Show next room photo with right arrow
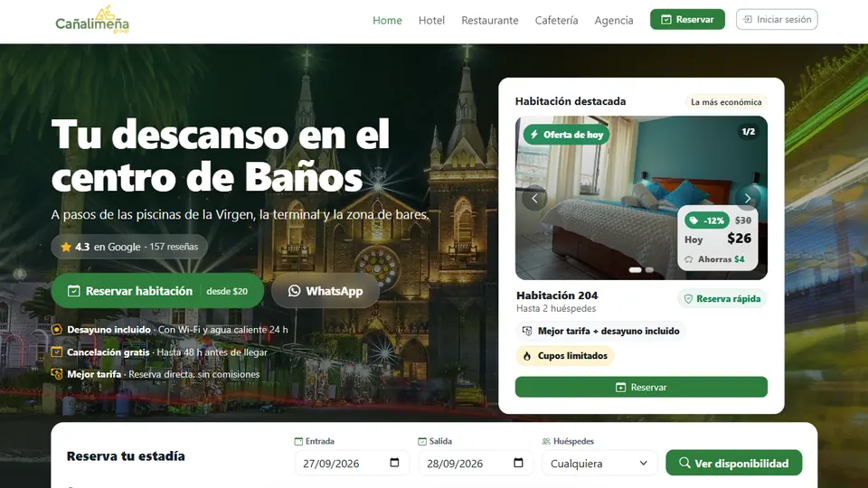The height and width of the screenshot is (488, 868). (x=748, y=198)
